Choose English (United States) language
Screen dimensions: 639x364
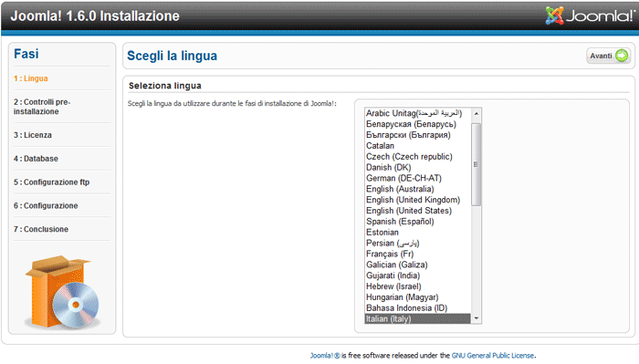(418, 211)
